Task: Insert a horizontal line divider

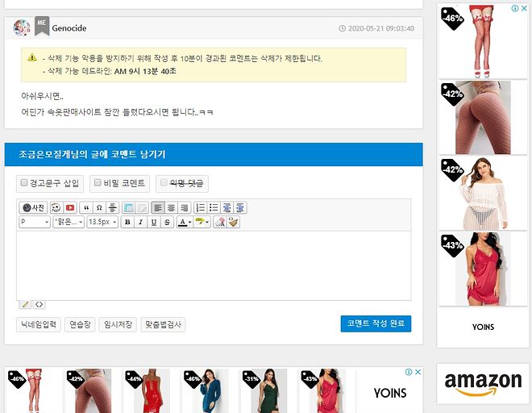Action: point(112,207)
